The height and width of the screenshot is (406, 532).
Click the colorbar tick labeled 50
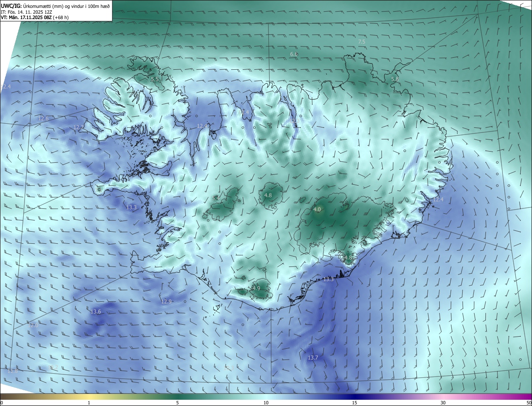click(529, 403)
